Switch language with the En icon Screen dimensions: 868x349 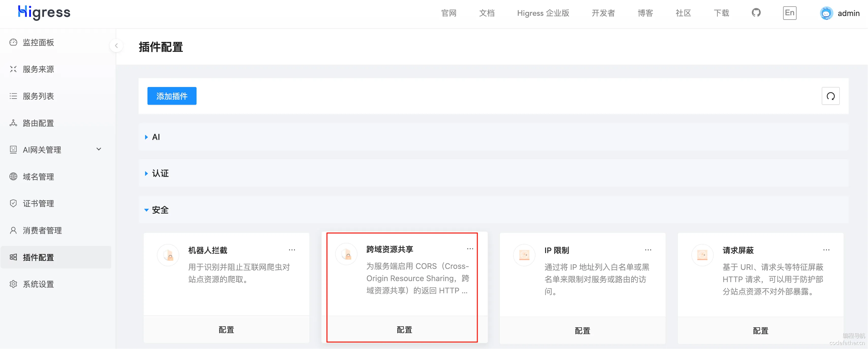(789, 13)
